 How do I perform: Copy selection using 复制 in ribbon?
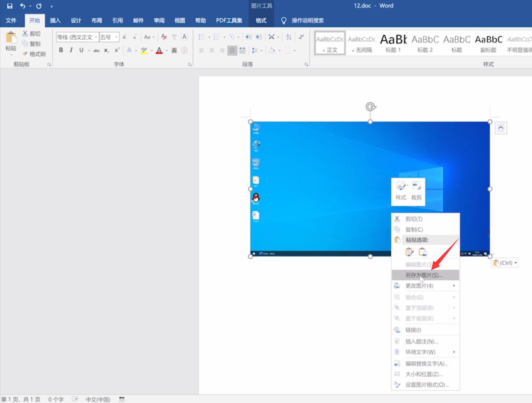[31, 44]
